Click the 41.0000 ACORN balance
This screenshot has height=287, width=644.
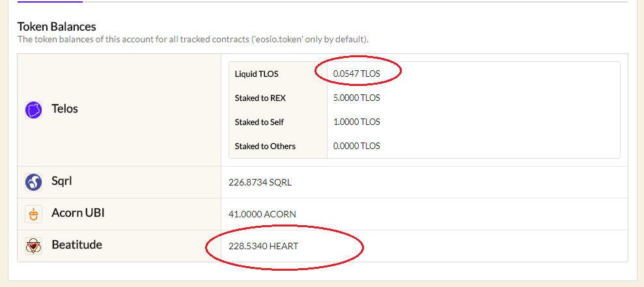point(262,214)
